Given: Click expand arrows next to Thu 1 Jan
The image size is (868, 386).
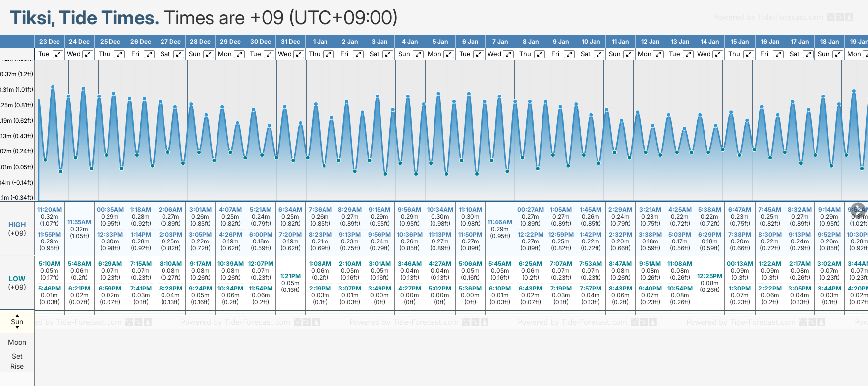Looking at the screenshot, I should [328, 54].
